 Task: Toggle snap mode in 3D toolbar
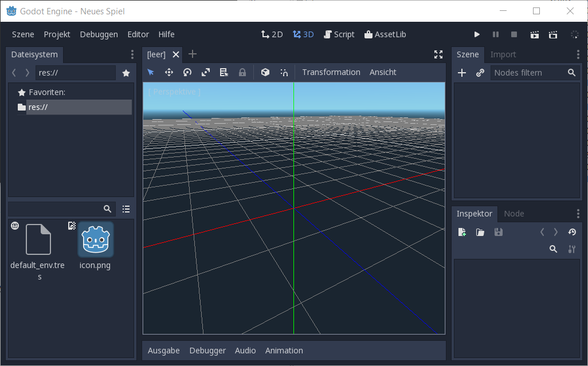(x=284, y=72)
